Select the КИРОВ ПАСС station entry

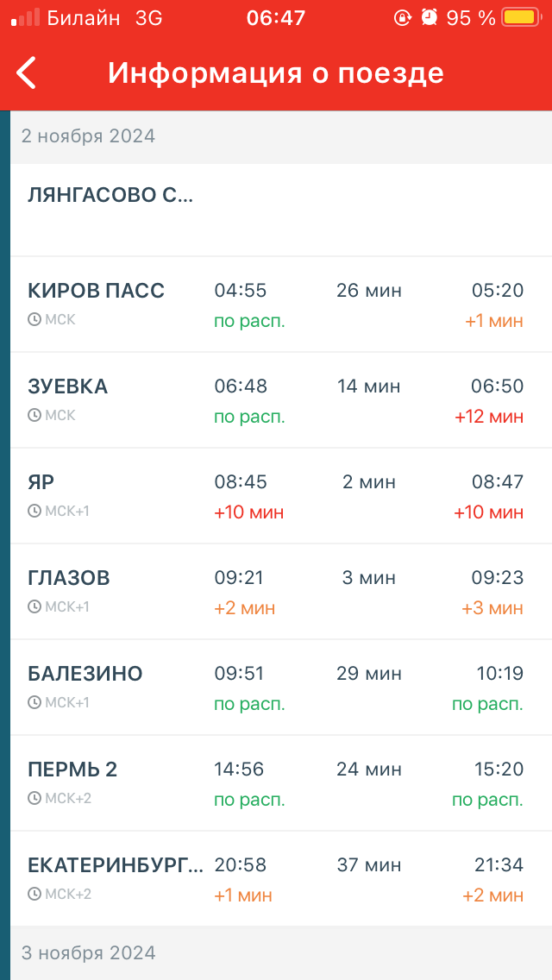(x=95, y=291)
